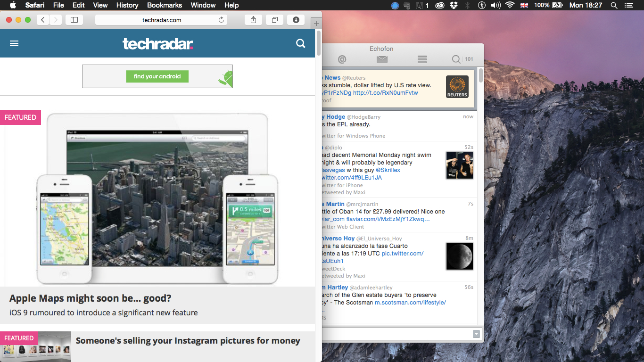
Task: Click the Evernote elephant menu bar icon
Action: click(x=407, y=5)
